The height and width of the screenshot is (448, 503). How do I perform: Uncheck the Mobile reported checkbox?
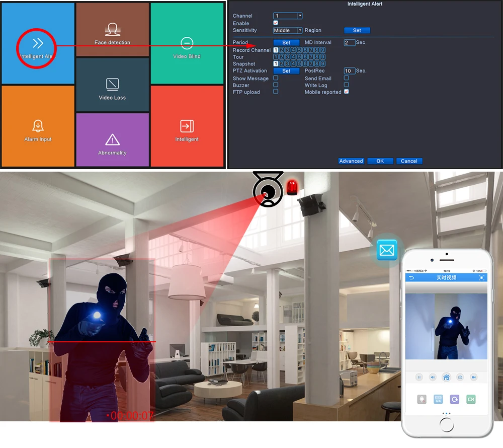point(347,92)
